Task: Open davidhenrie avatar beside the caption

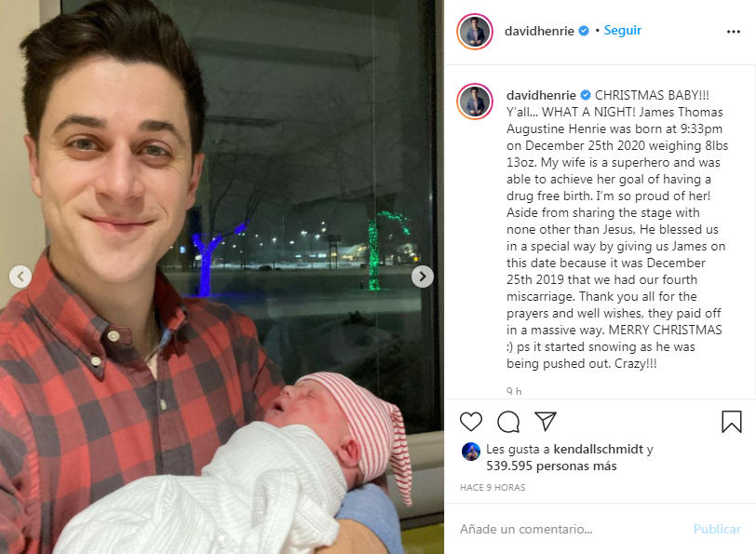Action: pyautogui.click(x=475, y=101)
